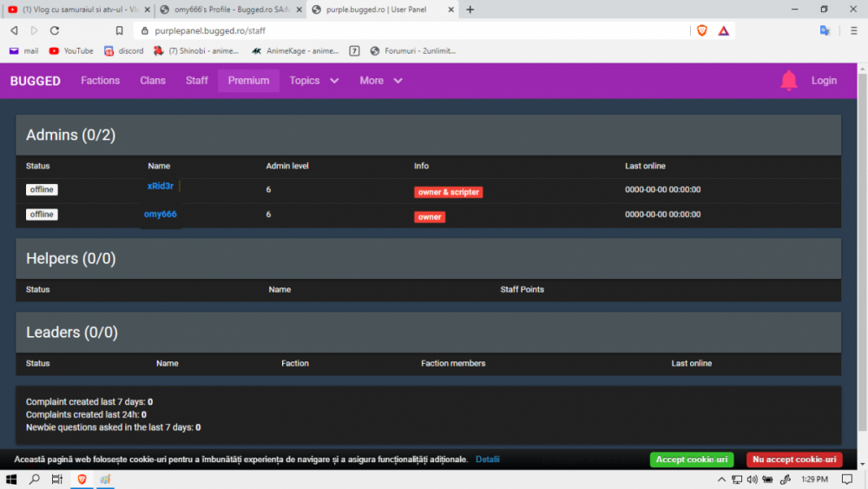Expand the Topics dropdown

(313, 81)
